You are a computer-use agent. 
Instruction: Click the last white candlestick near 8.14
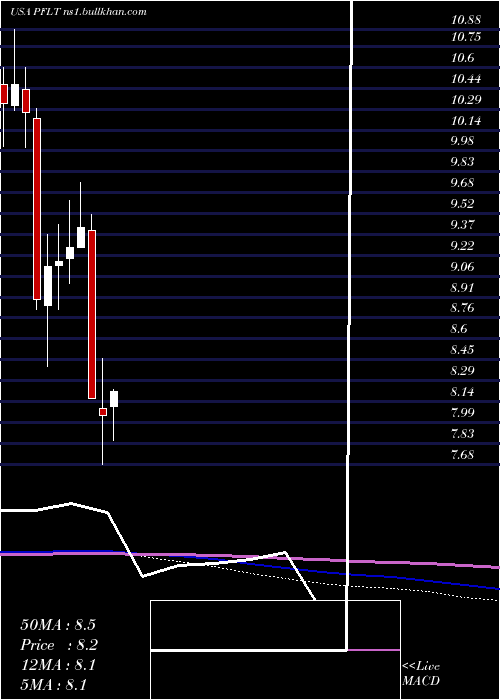(114, 399)
